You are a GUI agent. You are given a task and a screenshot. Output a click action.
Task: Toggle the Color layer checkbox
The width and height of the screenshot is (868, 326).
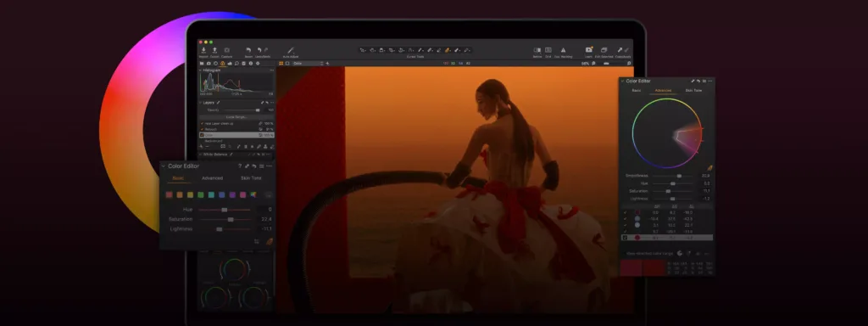(x=202, y=135)
